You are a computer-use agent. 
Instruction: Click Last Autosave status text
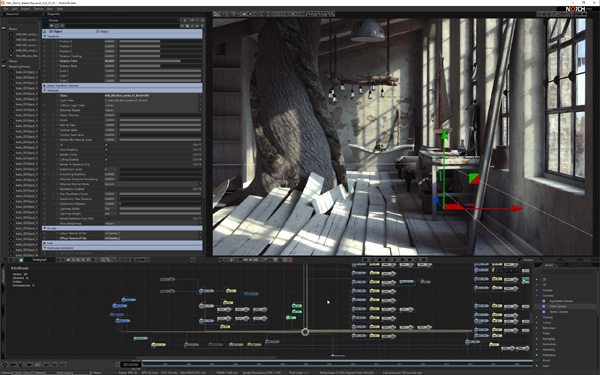[x=403, y=372]
